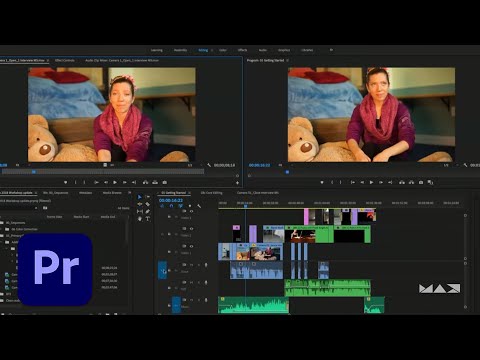Select the Hand tool
Image resolution: width=480 pixels, height=360 pixels.
pos(140,219)
